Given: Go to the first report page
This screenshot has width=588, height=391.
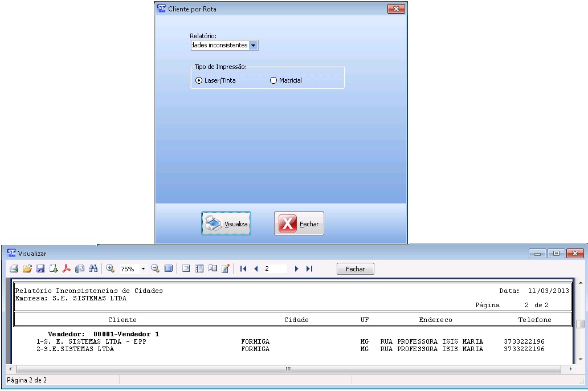Looking at the screenshot, I should click(x=243, y=268).
